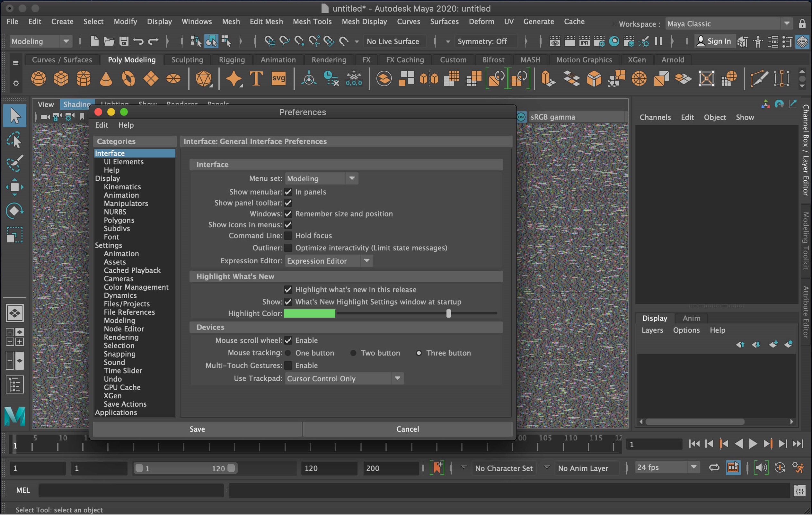Select the Paint Selection tool
Image resolution: width=812 pixels, height=515 pixels.
pyautogui.click(x=15, y=163)
